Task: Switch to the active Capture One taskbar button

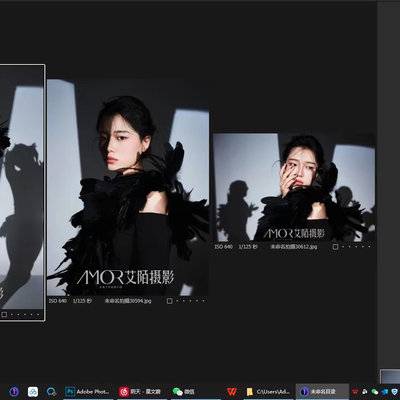Action: pos(322,391)
